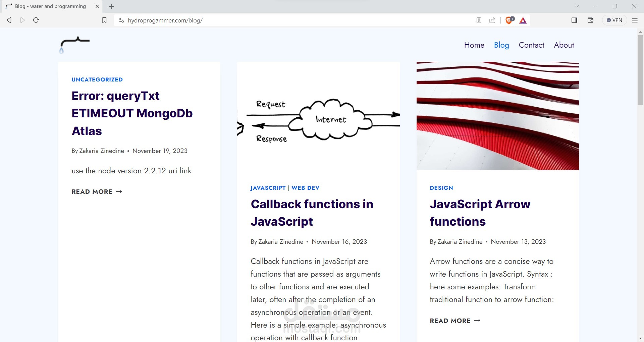This screenshot has width=644, height=342.
Task: Click the page vertical scrollbar thumb
Action: (x=640, y=70)
